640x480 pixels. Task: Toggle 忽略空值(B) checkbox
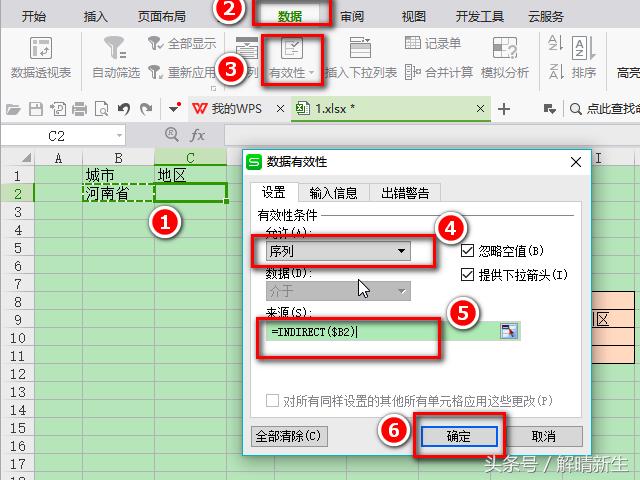(467, 251)
